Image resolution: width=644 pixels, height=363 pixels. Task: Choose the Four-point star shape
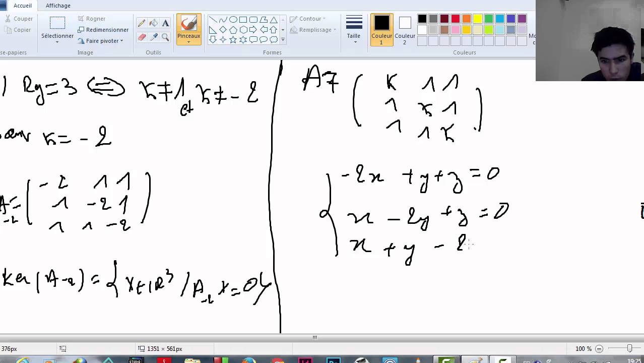tap(223, 39)
